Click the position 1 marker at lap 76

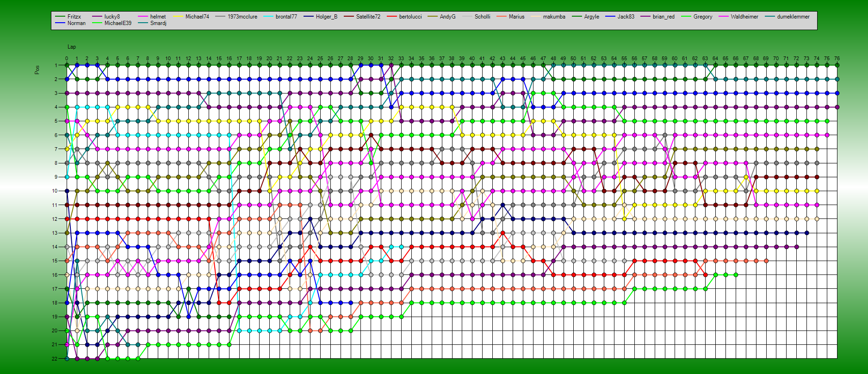click(837, 65)
